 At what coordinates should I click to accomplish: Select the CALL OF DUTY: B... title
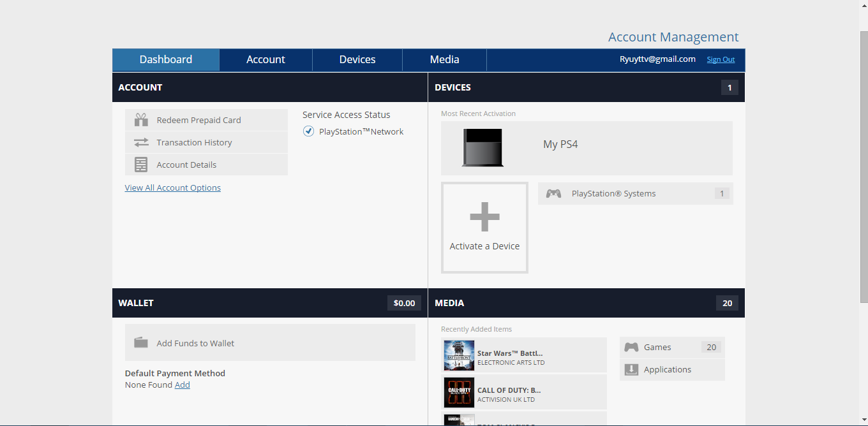tap(509, 390)
